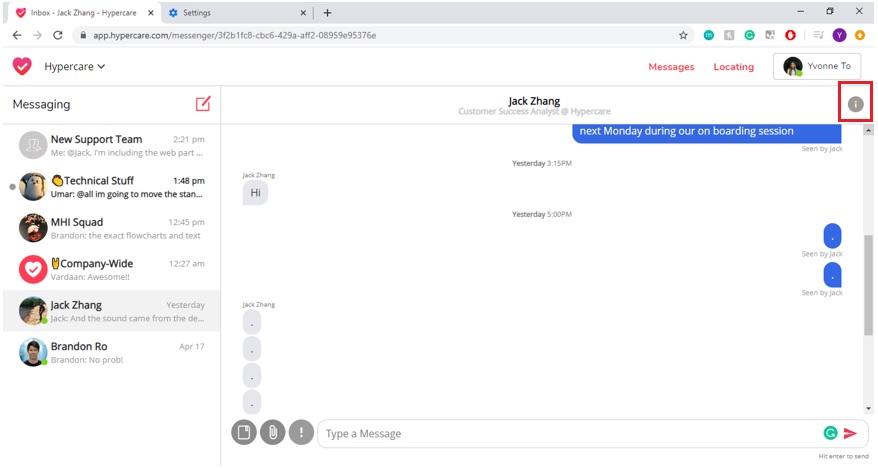Open Technical Stuff conversation
The width and height of the screenshot is (878, 469).
point(111,186)
